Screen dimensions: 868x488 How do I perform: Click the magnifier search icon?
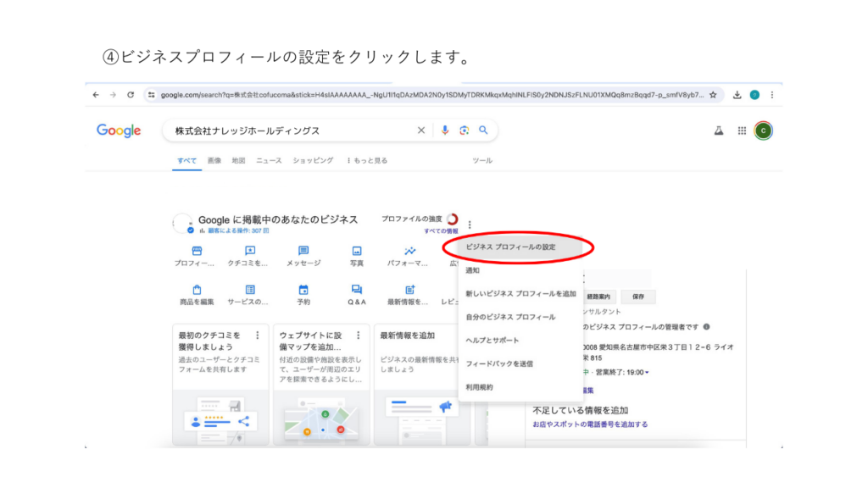click(483, 130)
